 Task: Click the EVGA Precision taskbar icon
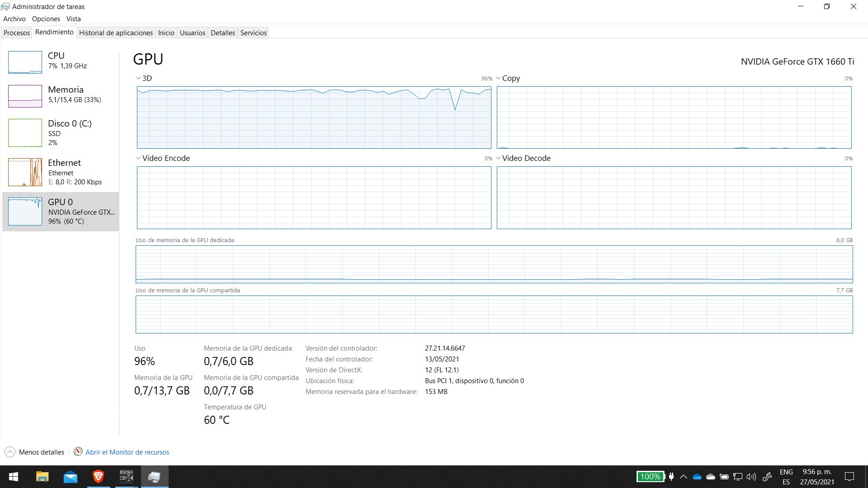click(126, 477)
